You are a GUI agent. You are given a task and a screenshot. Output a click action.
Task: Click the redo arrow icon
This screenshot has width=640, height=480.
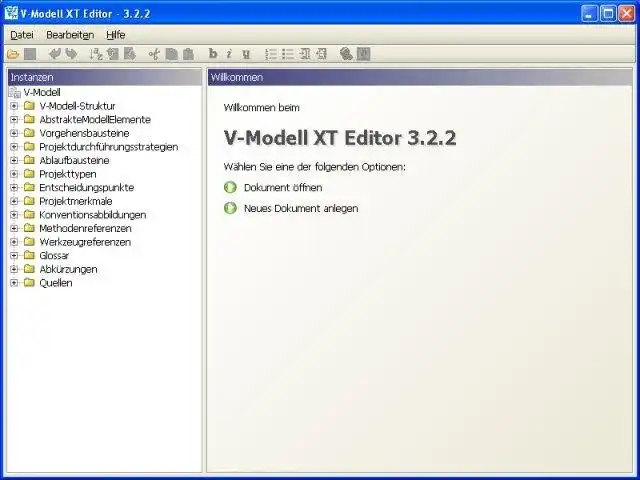coord(71,54)
